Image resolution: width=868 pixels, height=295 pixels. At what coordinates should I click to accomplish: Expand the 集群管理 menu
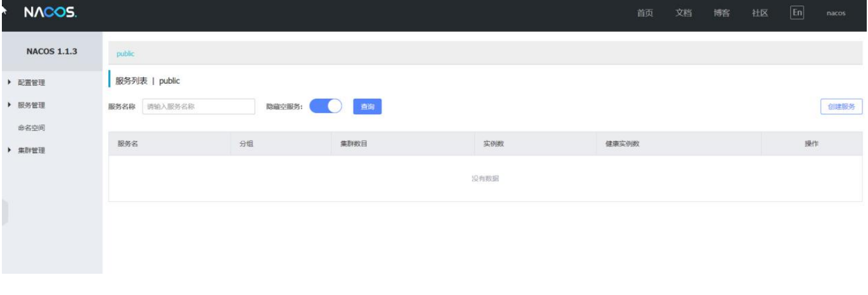coord(31,151)
